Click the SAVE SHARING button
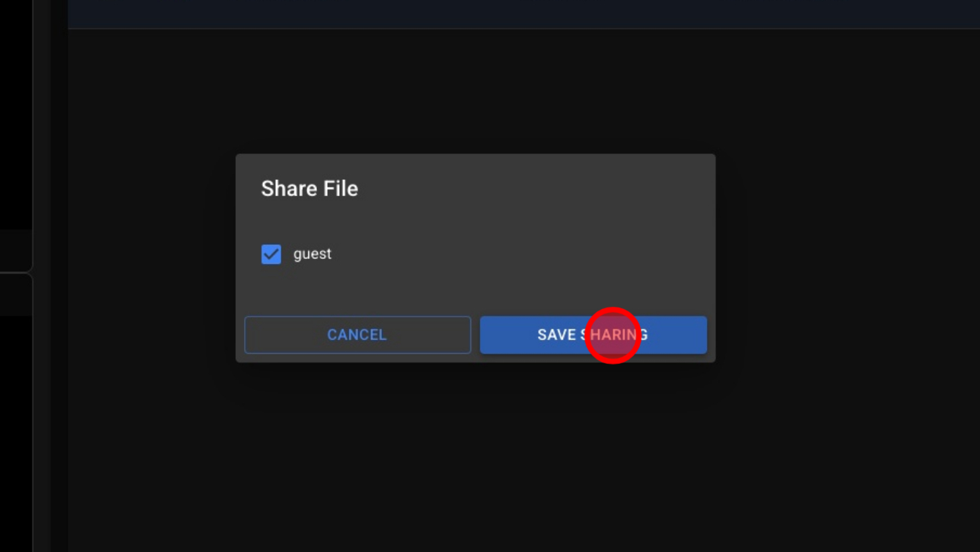The height and width of the screenshot is (552, 980). click(593, 335)
